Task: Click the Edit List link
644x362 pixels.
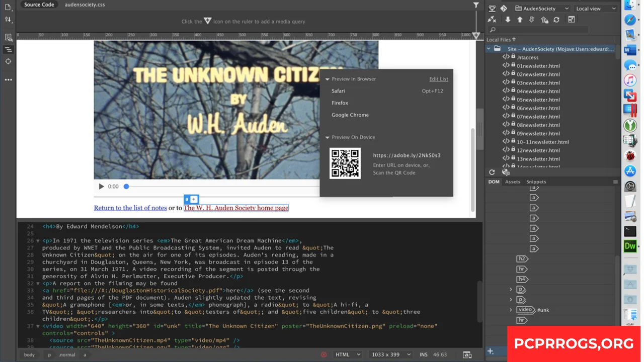Action: (x=439, y=79)
